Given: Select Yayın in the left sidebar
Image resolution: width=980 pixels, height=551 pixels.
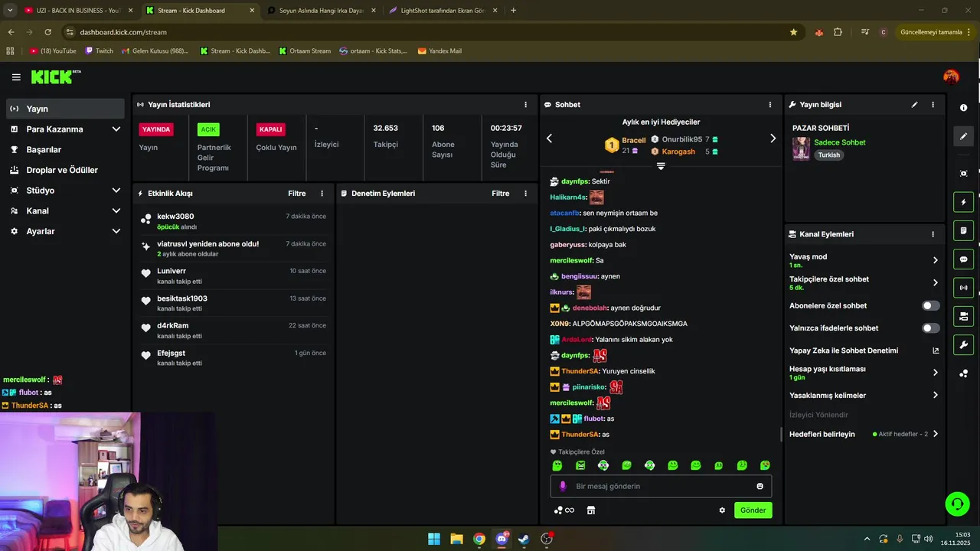Looking at the screenshot, I should pos(66,109).
